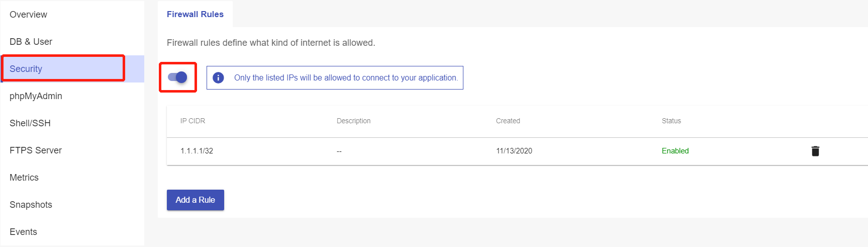Click the Enabled status text

[675, 151]
